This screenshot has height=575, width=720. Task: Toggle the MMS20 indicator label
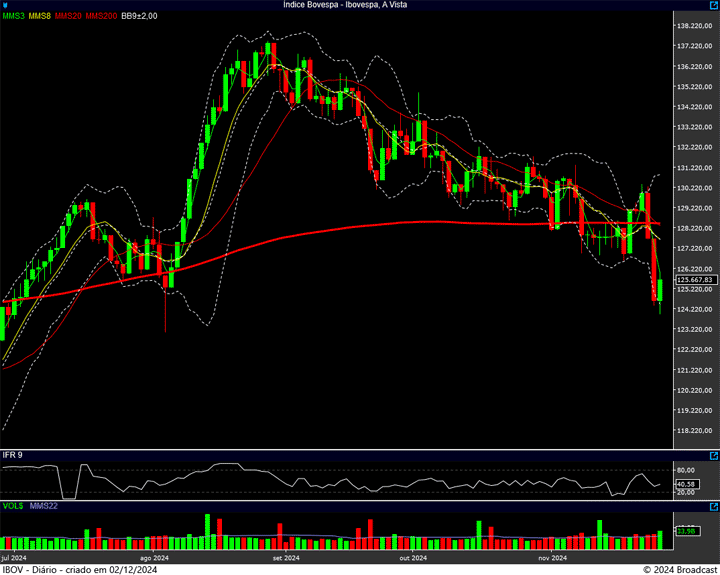[x=68, y=17]
